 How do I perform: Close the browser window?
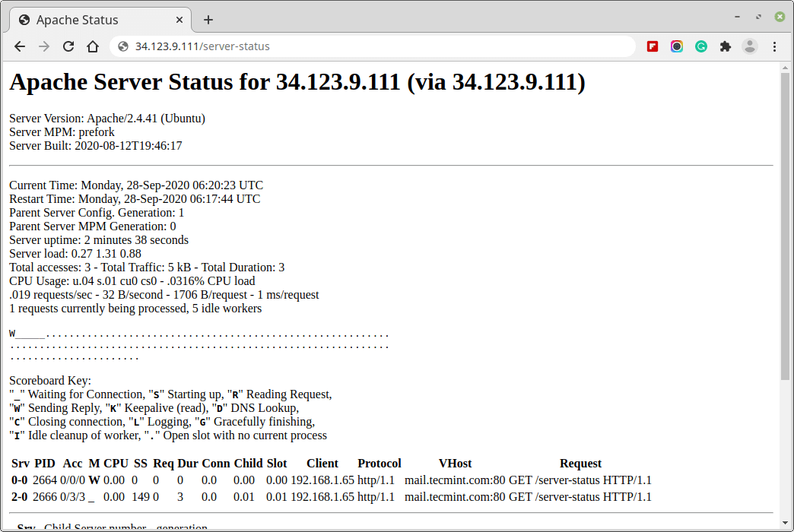780,17
